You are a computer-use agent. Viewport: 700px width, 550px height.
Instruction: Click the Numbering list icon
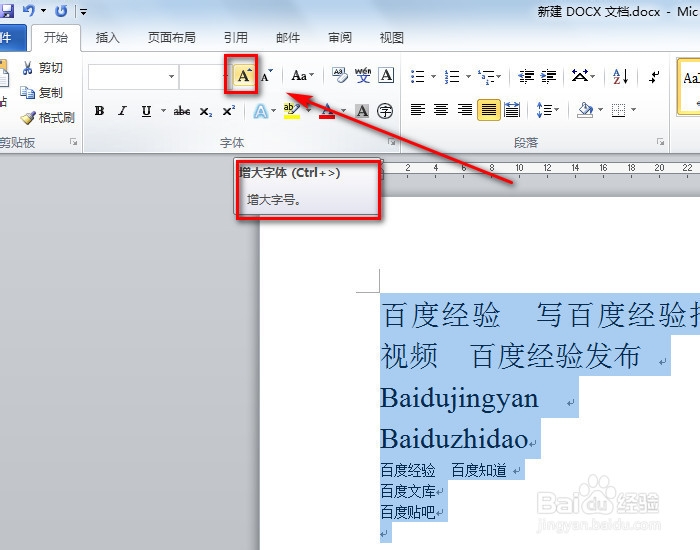click(x=452, y=76)
